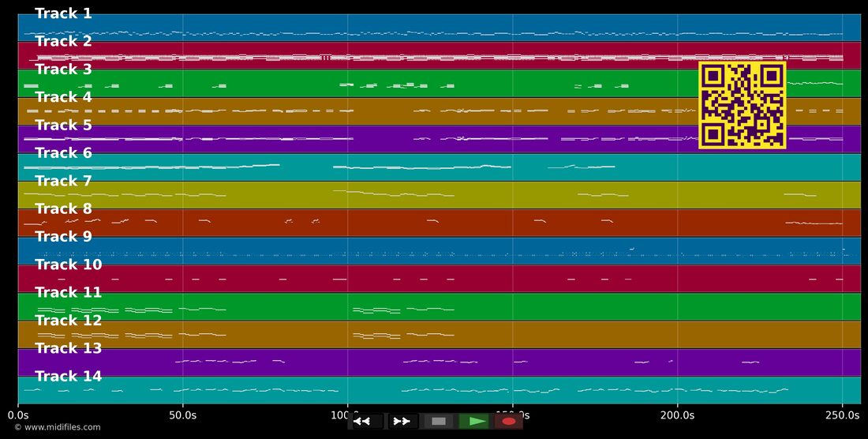This screenshot has height=439, width=868.
Task: Select the Track 10 label
Action: [x=68, y=265]
